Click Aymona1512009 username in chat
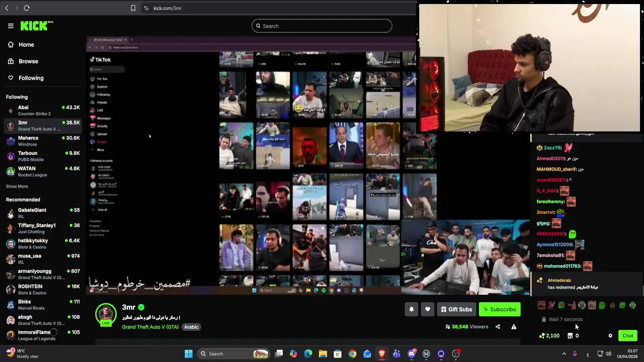Viewport: 644px width, 362px height. 554,245
